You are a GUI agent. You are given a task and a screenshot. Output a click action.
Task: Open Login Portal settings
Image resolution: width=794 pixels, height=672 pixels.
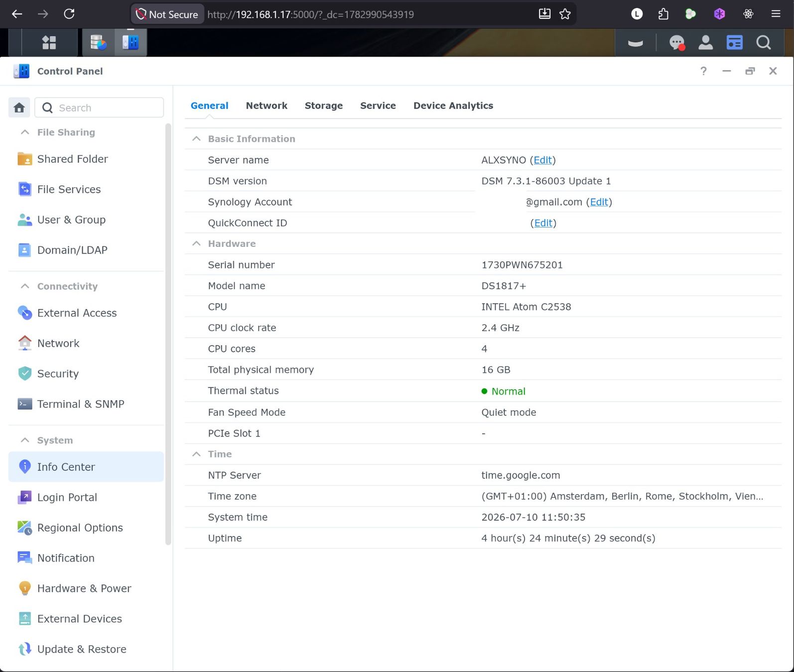click(86, 497)
